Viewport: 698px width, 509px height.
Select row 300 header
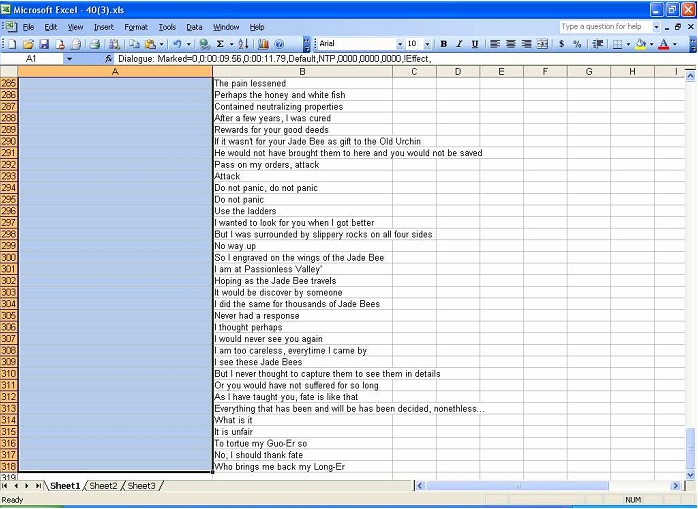[x=8, y=257]
